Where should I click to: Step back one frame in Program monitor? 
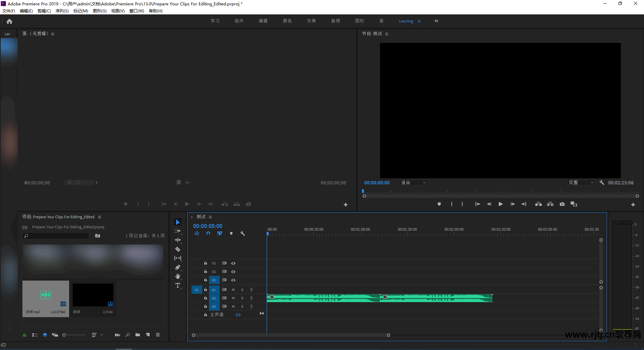click(489, 204)
